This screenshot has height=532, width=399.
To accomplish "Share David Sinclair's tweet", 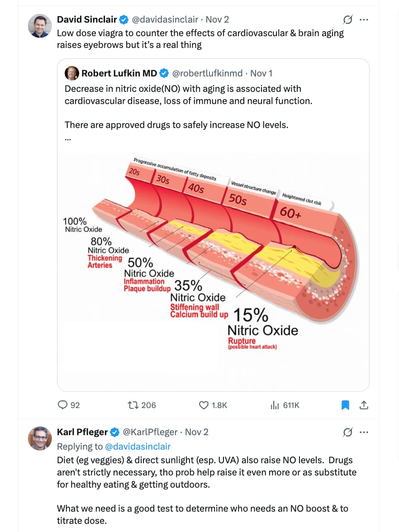I will pyautogui.click(x=363, y=405).
